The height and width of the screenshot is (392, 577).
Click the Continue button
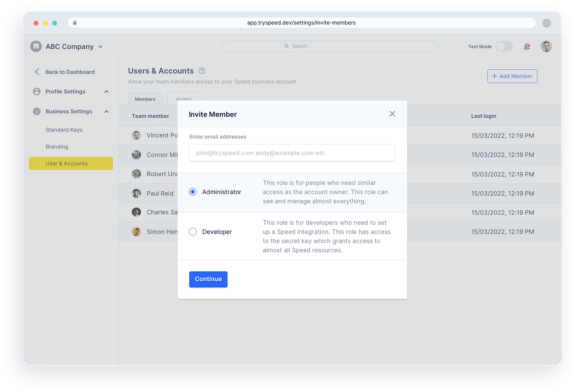(x=208, y=279)
